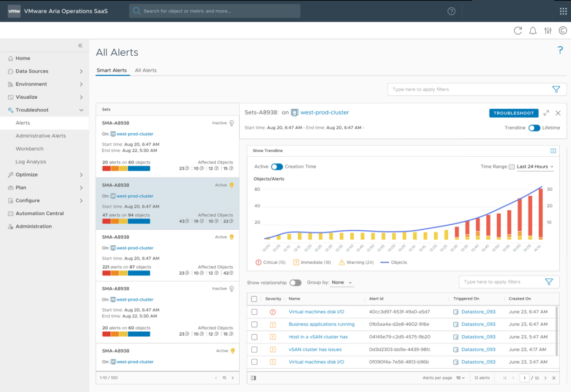This screenshot has height=392, width=571.
Task: Click the severity color bar of first set
Action: click(x=126, y=168)
